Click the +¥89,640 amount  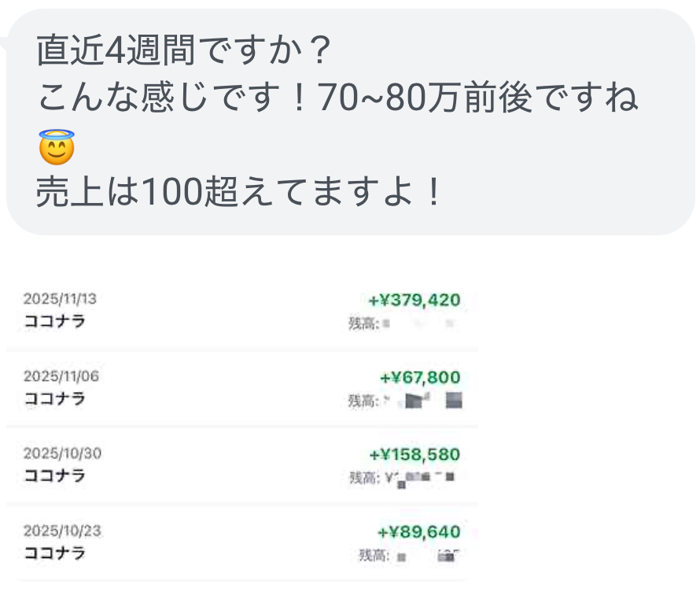[419, 531]
